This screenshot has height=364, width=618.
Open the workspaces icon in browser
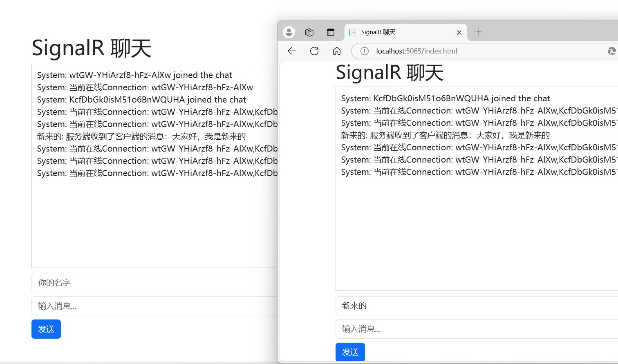(x=309, y=32)
